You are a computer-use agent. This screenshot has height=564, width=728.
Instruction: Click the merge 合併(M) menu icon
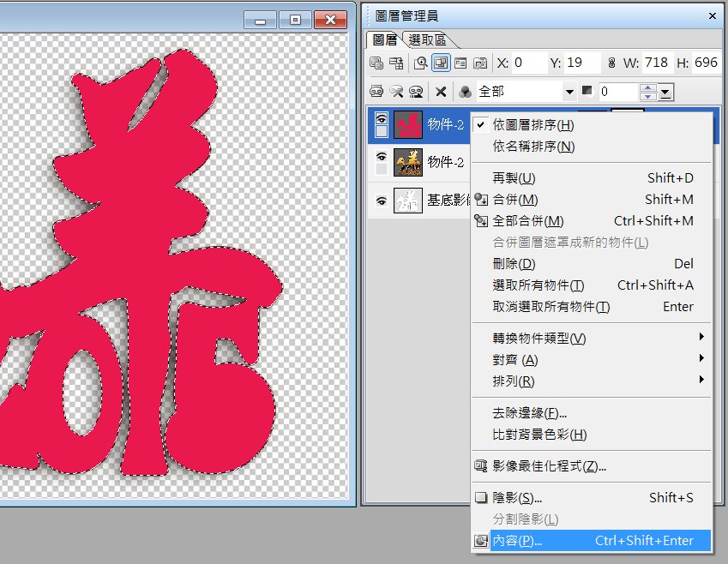click(481, 200)
